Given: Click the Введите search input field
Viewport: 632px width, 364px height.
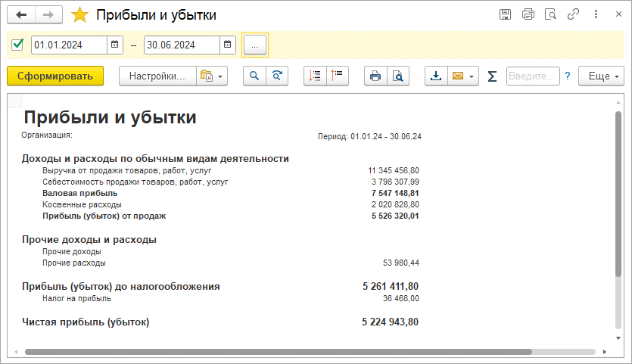Looking at the screenshot, I should coord(532,76).
